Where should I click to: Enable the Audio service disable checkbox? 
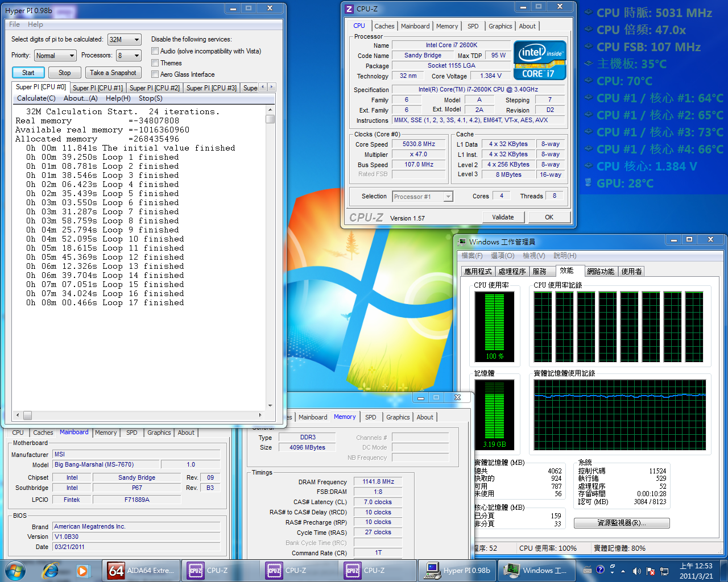pyautogui.click(x=155, y=51)
